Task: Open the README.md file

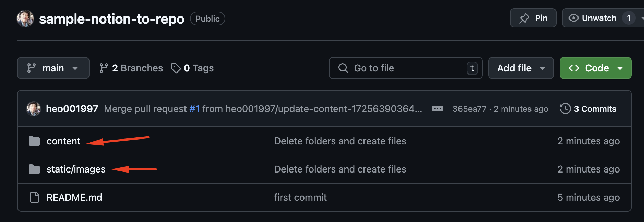Action: point(74,197)
